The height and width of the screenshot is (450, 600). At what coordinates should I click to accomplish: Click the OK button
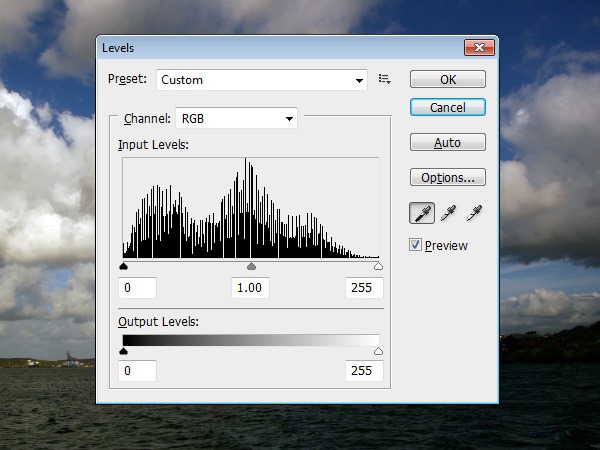click(x=448, y=79)
